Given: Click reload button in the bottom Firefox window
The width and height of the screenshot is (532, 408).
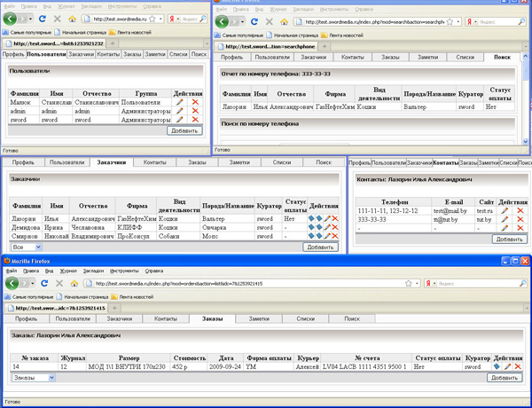Looking at the screenshot, I should pyautogui.click(x=43, y=283).
